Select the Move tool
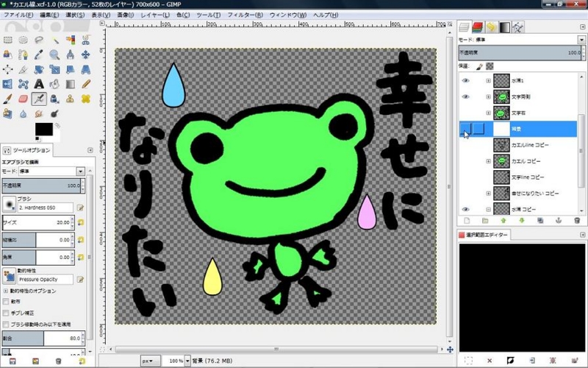Screen dimensions: 588x368 coord(86,54)
